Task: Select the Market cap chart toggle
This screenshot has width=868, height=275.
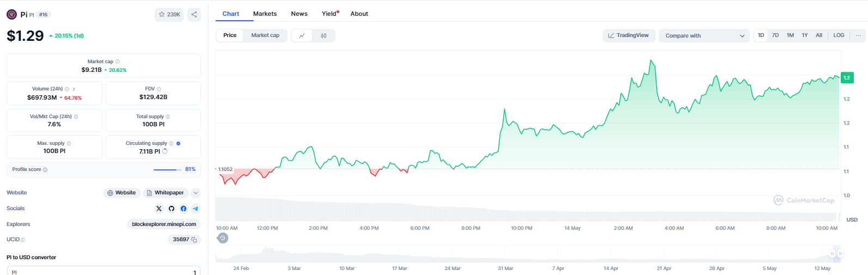Action: coord(265,35)
